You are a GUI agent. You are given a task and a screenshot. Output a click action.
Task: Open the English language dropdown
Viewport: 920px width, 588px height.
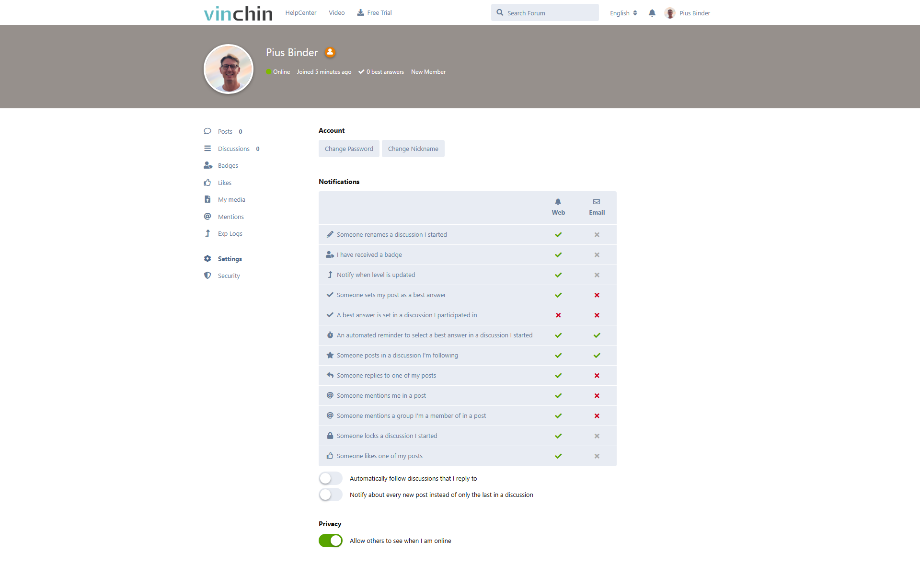[x=623, y=13]
